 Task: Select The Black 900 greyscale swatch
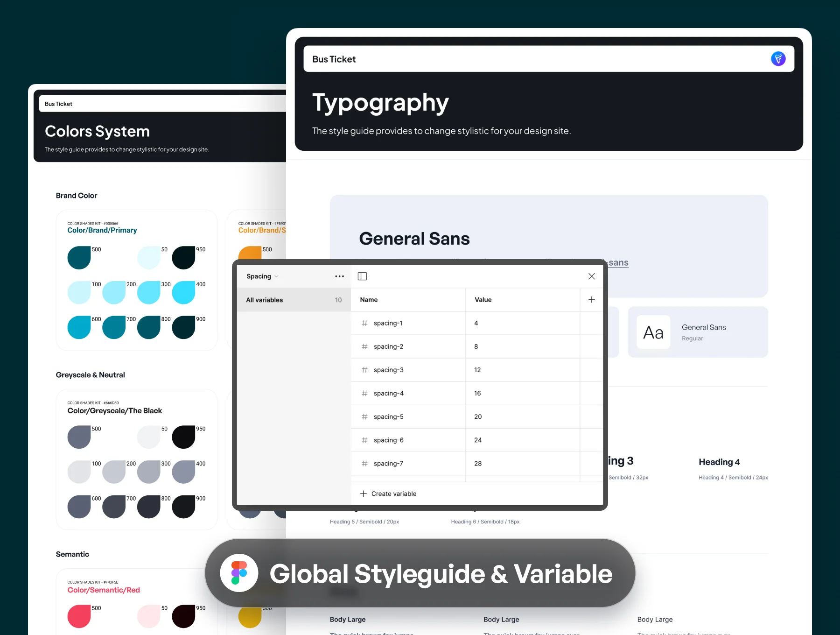pos(183,507)
